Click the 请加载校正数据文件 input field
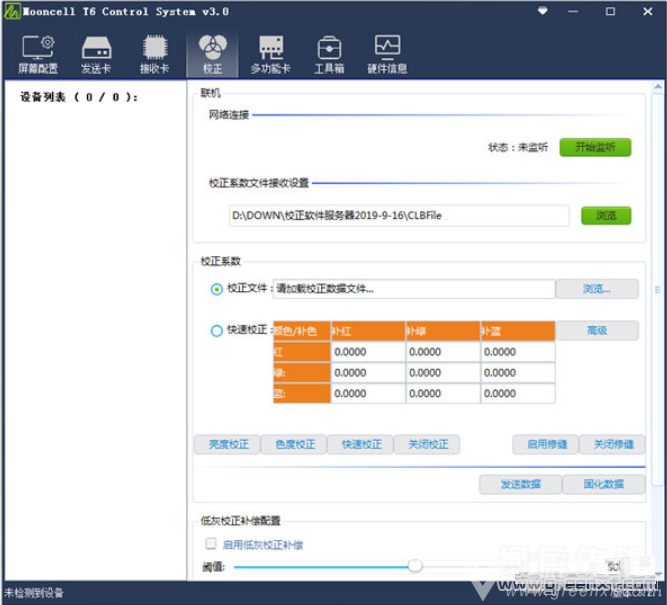 [x=414, y=289]
